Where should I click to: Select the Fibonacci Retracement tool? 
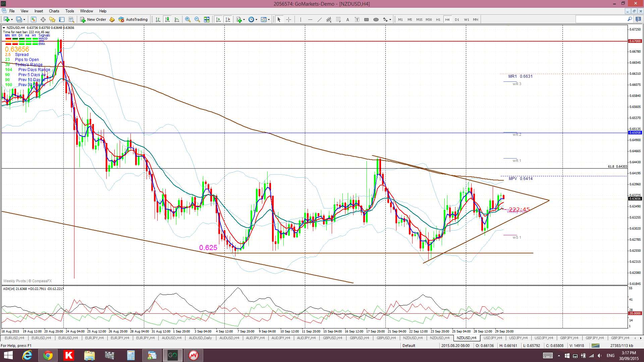[x=338, y=19]
